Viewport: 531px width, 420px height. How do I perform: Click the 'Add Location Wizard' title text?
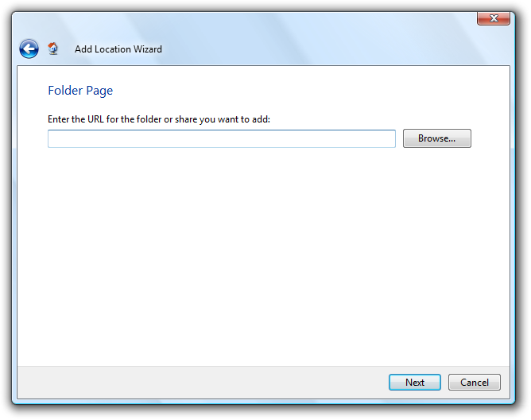click(x=118, y=49)
